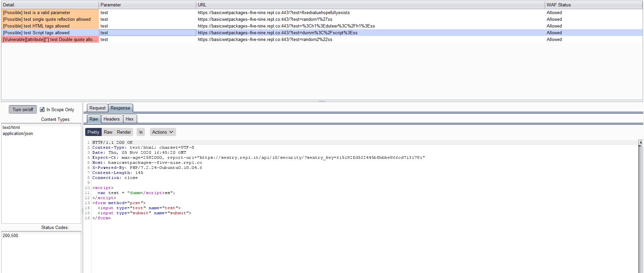Select the Response tab
The height and width of the screenshot is (273, 644).
[x=120, y=108]
